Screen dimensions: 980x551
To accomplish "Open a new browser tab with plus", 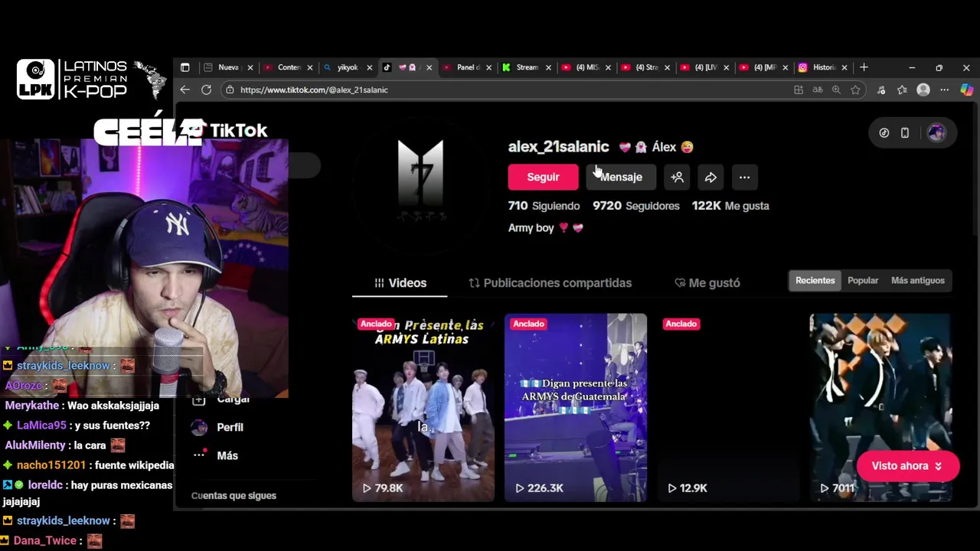I will (x=864, y=67).
